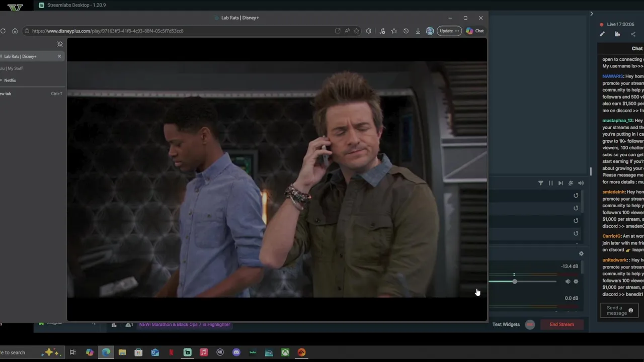Open the -13.4 dB source settings gear
The image size is (644, 362).
point(576,282)
